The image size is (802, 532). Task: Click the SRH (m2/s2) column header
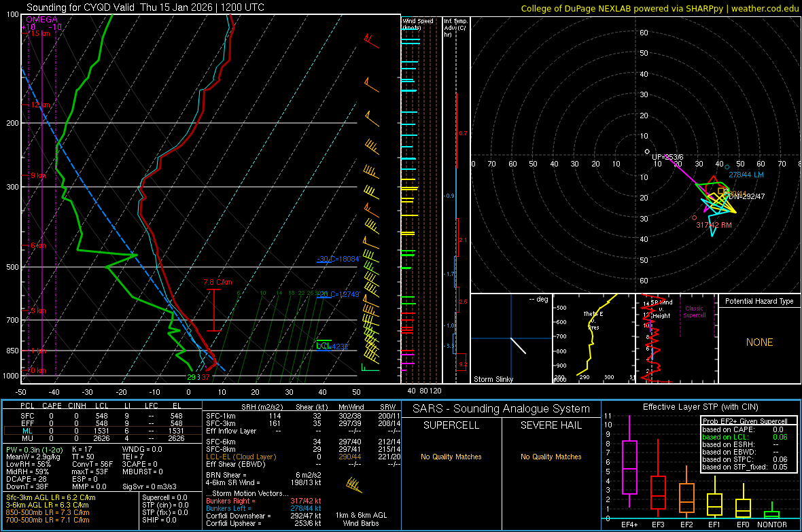262,407
